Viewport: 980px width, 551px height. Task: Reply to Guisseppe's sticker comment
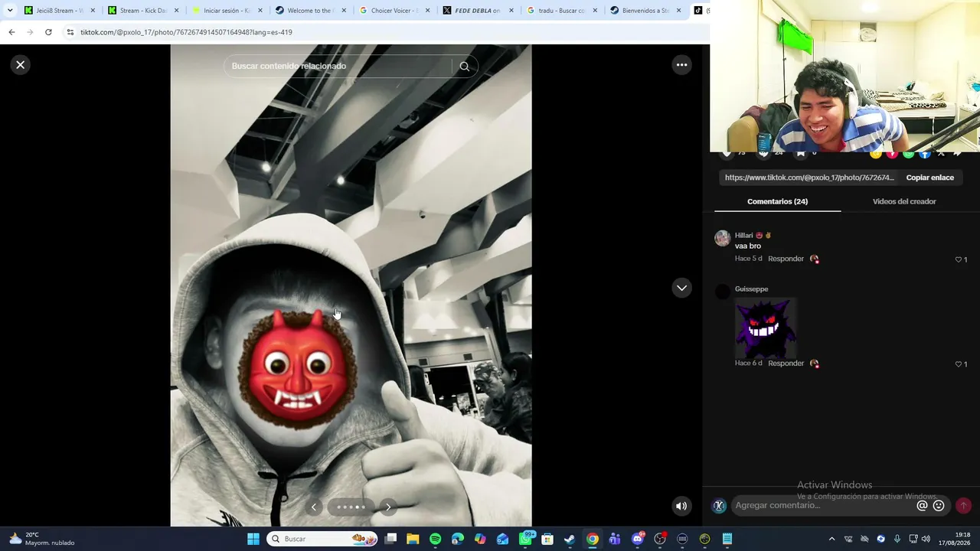tap(786, 364)
